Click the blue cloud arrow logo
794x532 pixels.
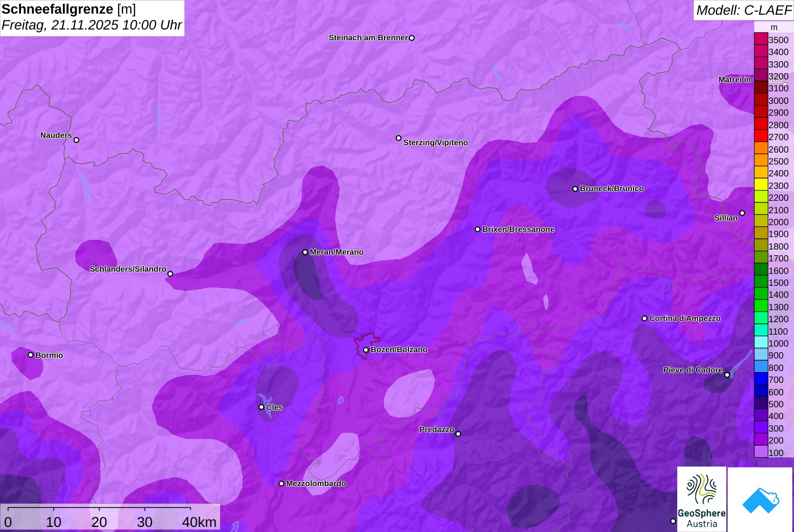pos(761,499)
